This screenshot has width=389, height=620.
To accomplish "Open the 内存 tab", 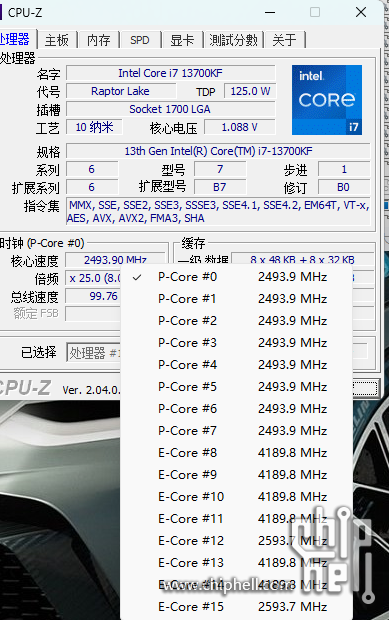I will click(98, 40).
